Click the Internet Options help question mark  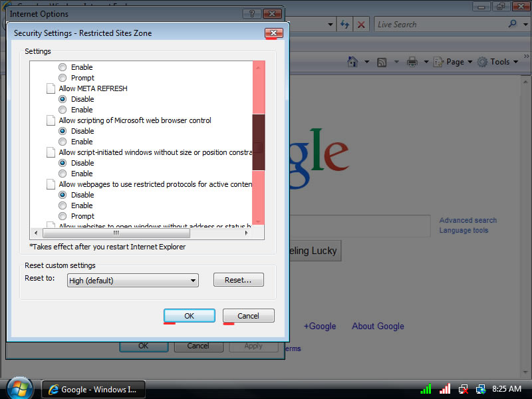[251, 13]
